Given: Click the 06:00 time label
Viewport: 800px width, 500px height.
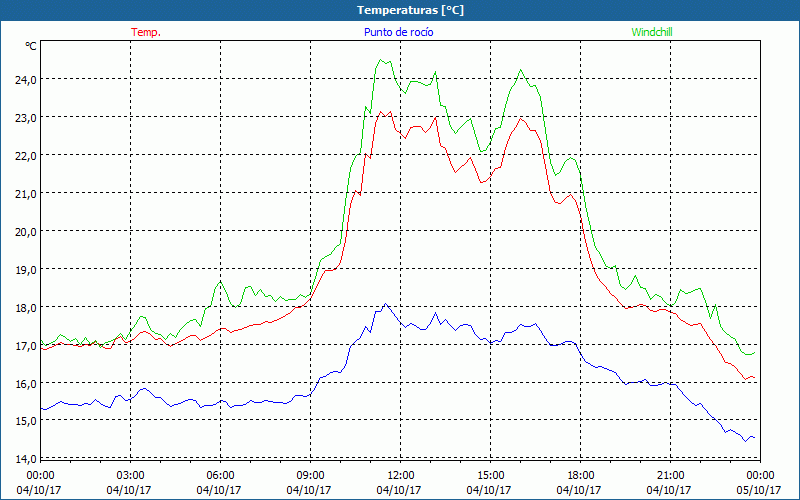Looking at the screenshot, I should point(220,476).
